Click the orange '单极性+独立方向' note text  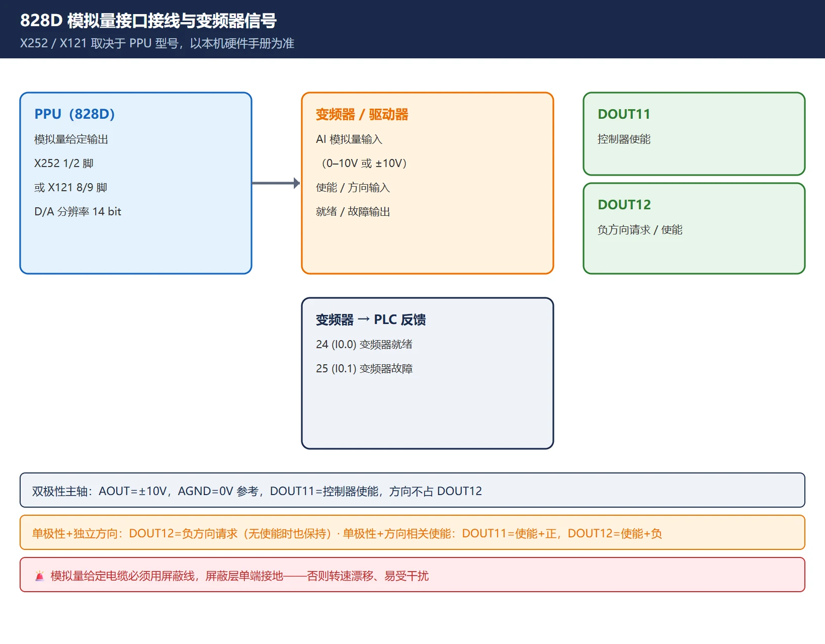click(347, 533)
